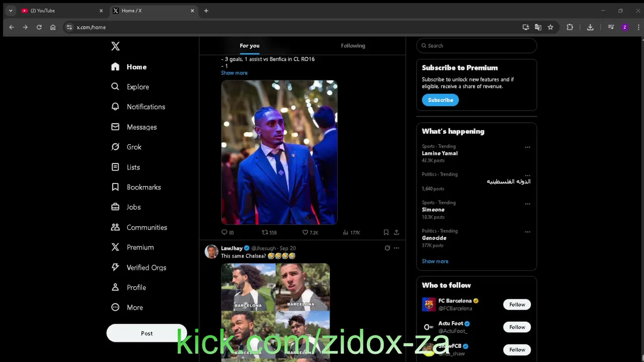This screenshot has width=644, height=362.
Task: Click the browser home button
Action: tap(53, 27)
